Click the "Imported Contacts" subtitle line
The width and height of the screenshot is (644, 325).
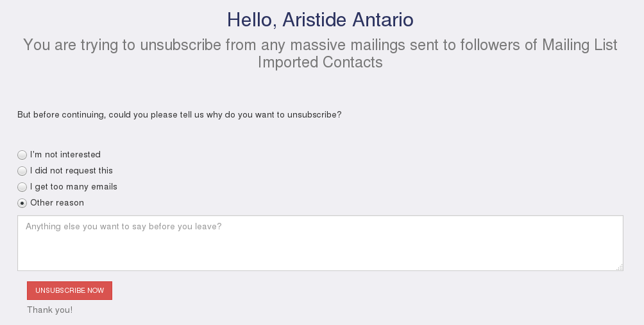(x=320, y=62)
